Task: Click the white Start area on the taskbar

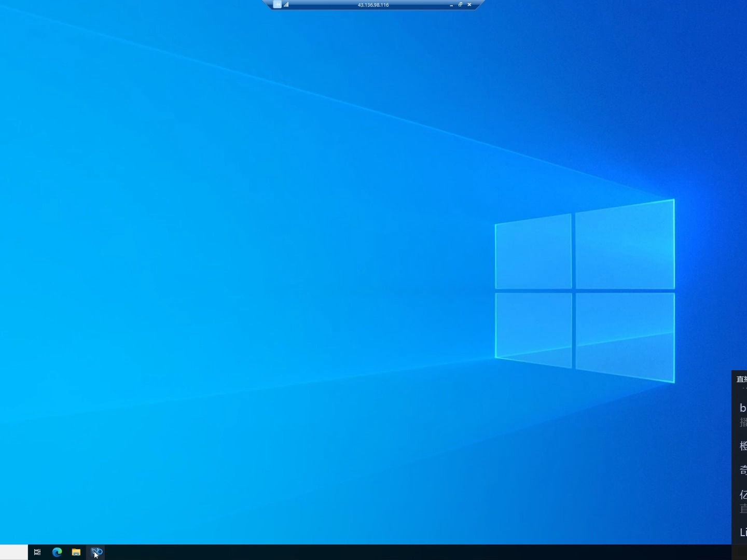Action: pos(13,552)
